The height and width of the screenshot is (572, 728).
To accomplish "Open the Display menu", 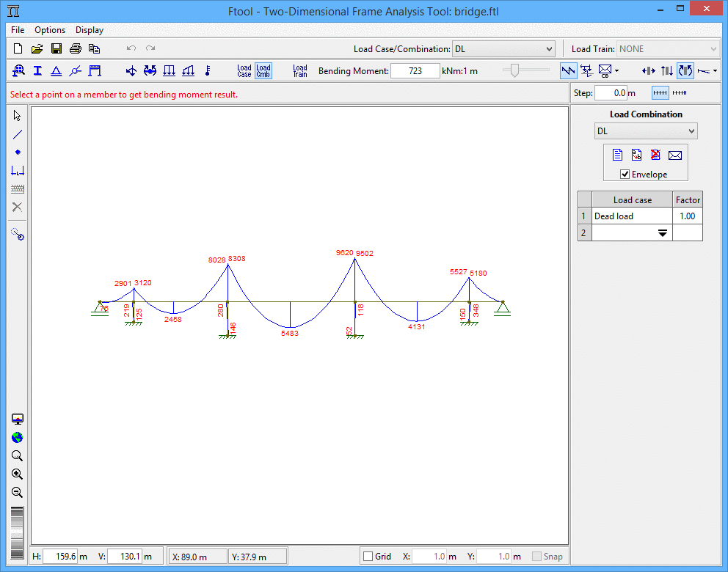I will 90,30.
